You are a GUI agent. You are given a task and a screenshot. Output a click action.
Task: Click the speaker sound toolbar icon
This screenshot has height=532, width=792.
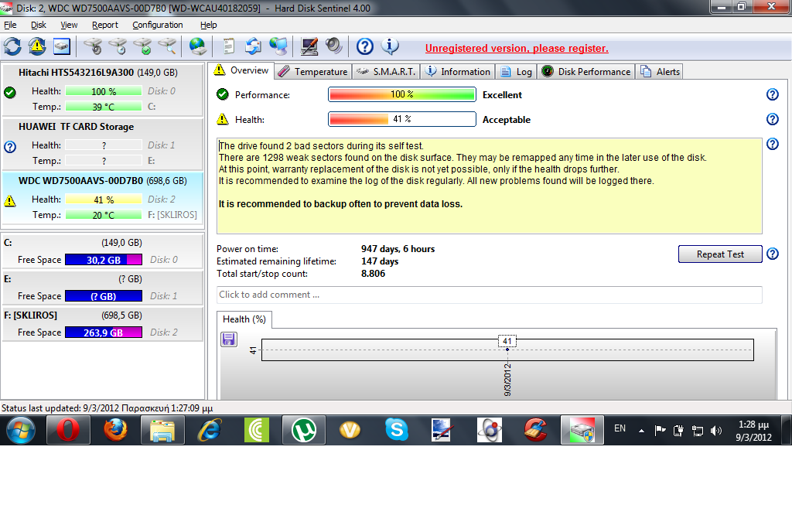(334, 46)
